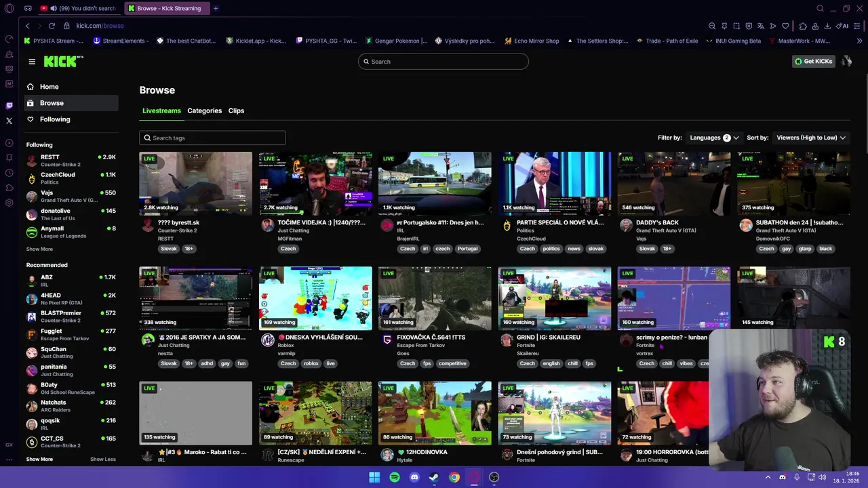Open DADDY's BACK stream thumbnail
The width and height of the screenshot is (868, 488).
pos(674,183)
